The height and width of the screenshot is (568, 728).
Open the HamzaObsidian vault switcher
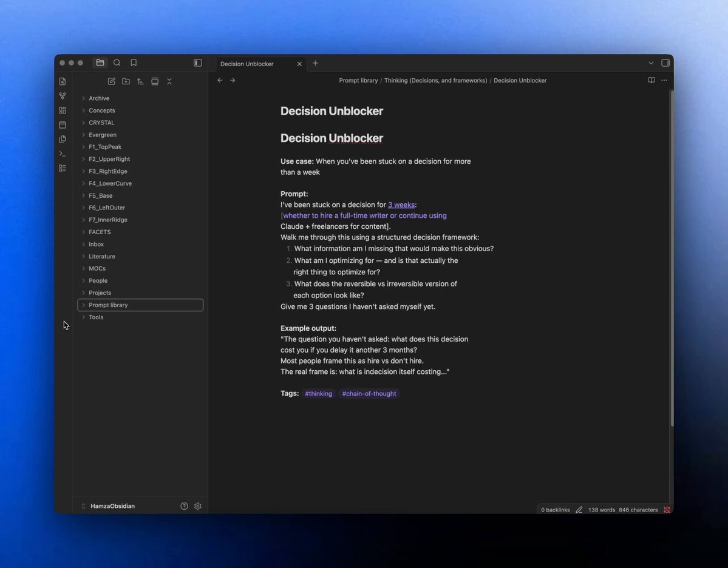pyautogui.click(x=108, y=506)
